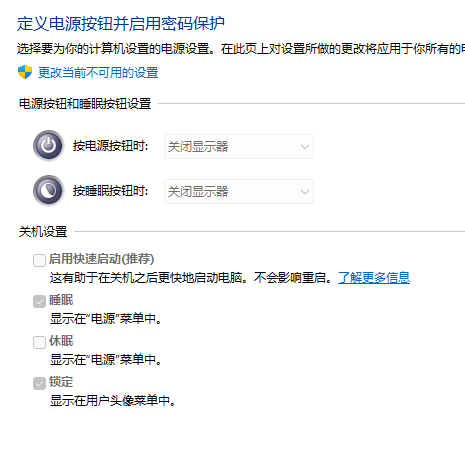Toggle the 睡眠 checkbox

(39, 302)
